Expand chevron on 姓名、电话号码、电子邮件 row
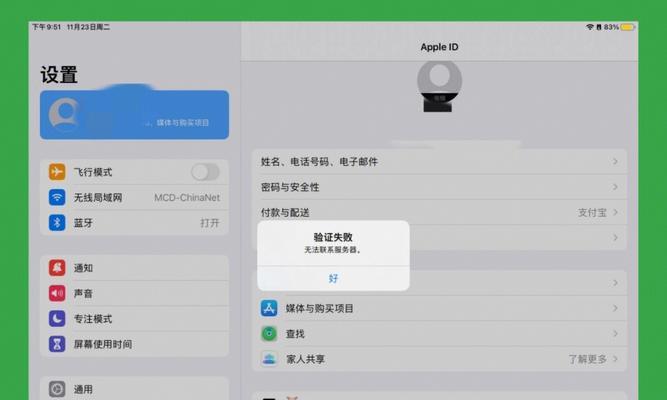Image resolution: width=667 pixels, height=400 pixels. (x=615, y=161)
